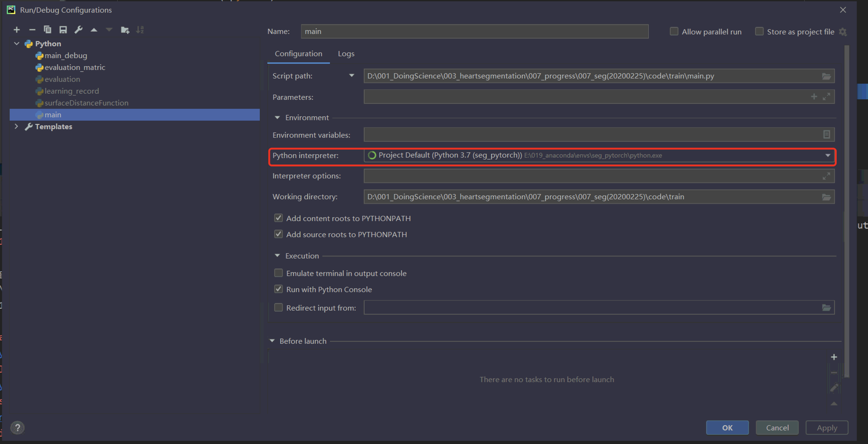
Task: Click the OK button
Action: [727, 428]
